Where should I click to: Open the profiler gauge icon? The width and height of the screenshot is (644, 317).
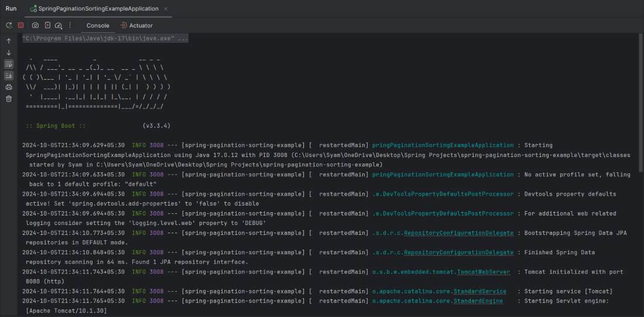tap(59, 25)
